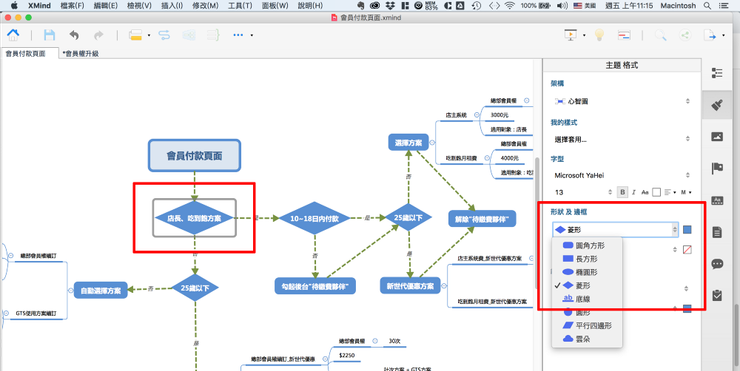Click the blue shape fill color swatch
Image resolution: width=740 pixels, height=371 pixels.
(x=687, y=230)
